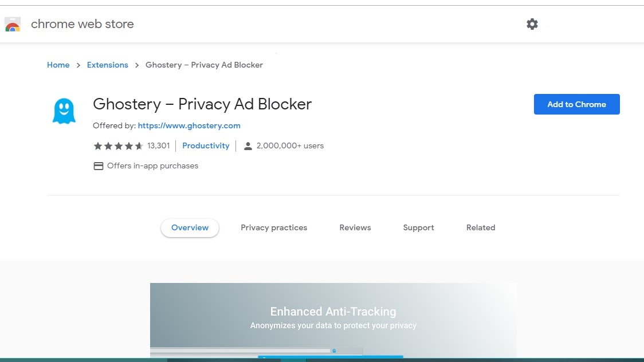Click the Add to Chrome button

[x=576, y=104]
